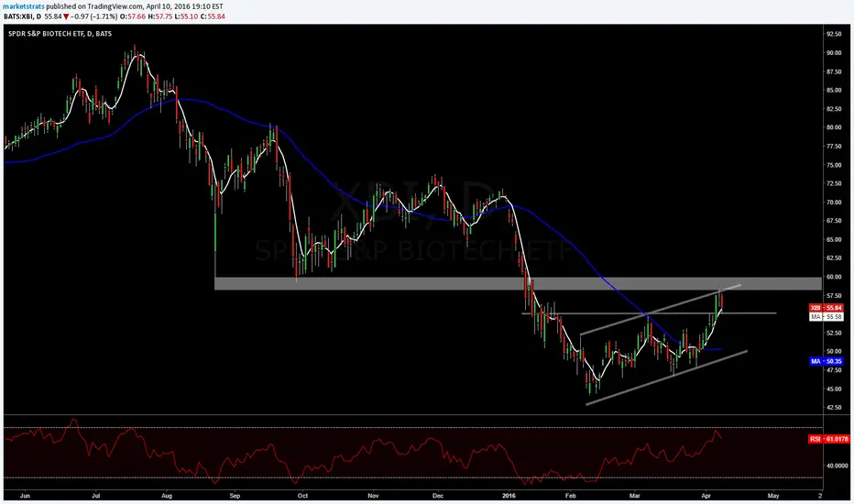Screen dimensions: 854x504
Task: Select the close value C:55.84
Action: pos(213,16)
